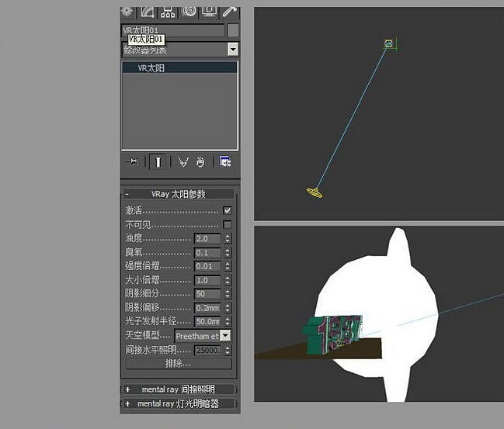
Task: Open the Create panel tab
Action: (127, 12)
